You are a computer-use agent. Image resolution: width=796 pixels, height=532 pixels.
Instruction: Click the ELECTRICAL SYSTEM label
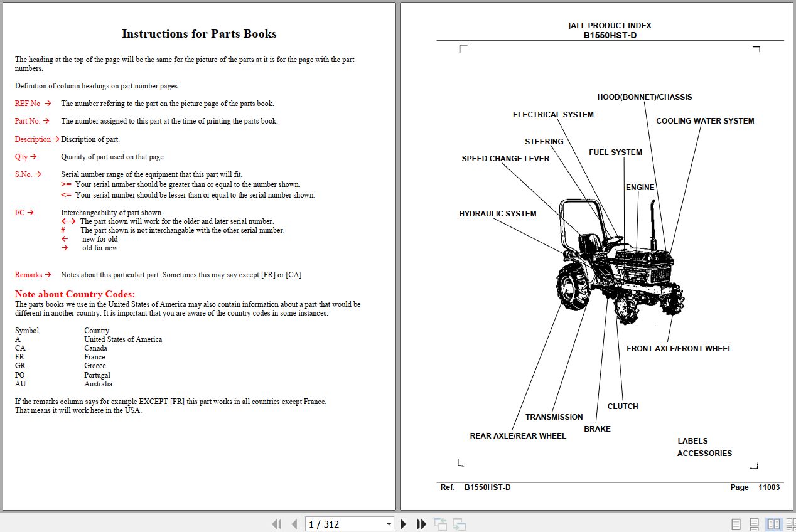pyautogui.click(x=553, y=115)
